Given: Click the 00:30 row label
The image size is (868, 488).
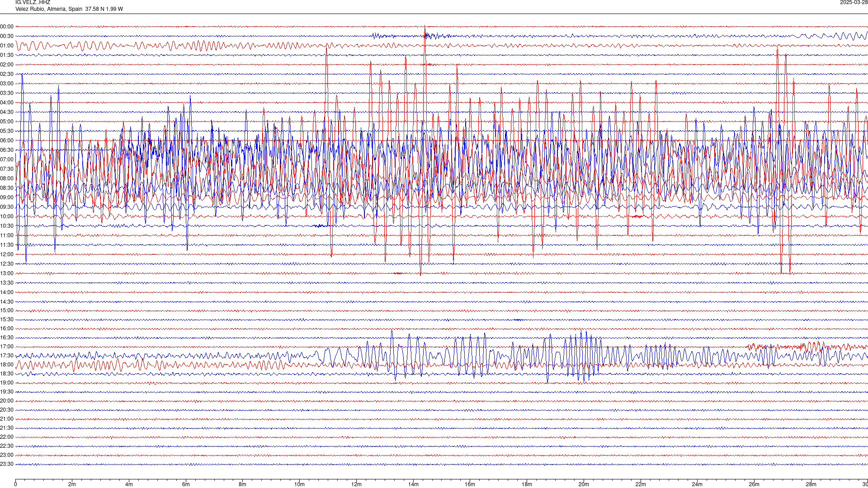Looking at the screenshot, I should point(7,36).
